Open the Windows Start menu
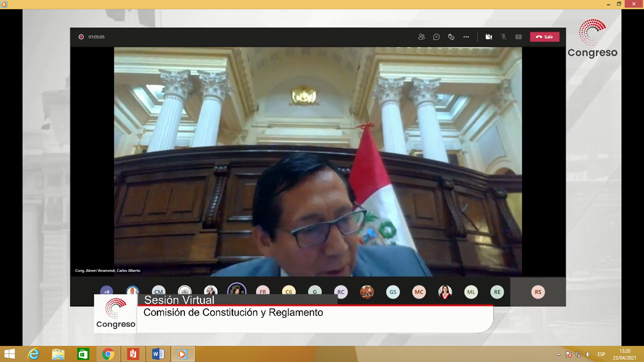This screenshot has width=644, height=362. pyautogui.click(x=10, y=354)
